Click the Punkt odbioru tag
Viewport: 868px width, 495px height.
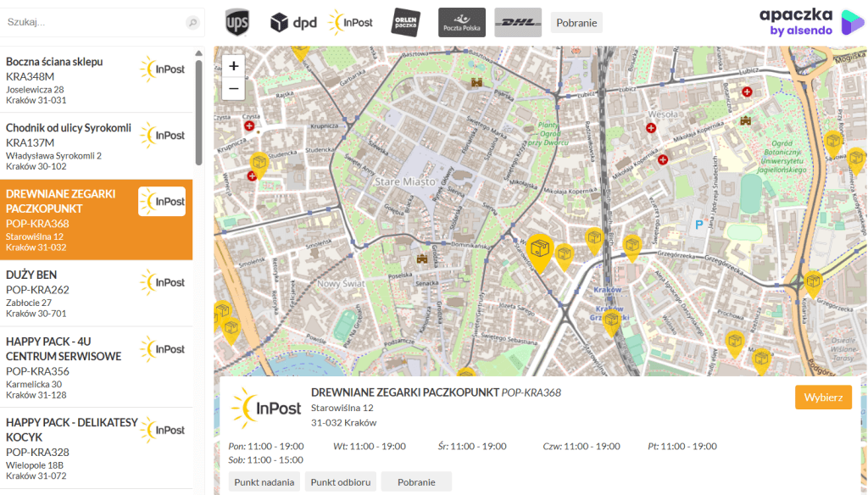coord(340,481)
